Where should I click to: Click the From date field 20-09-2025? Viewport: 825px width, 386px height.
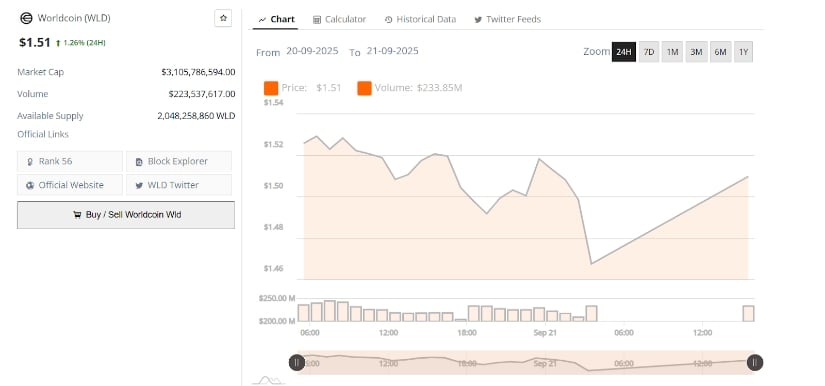coord(313,51)
